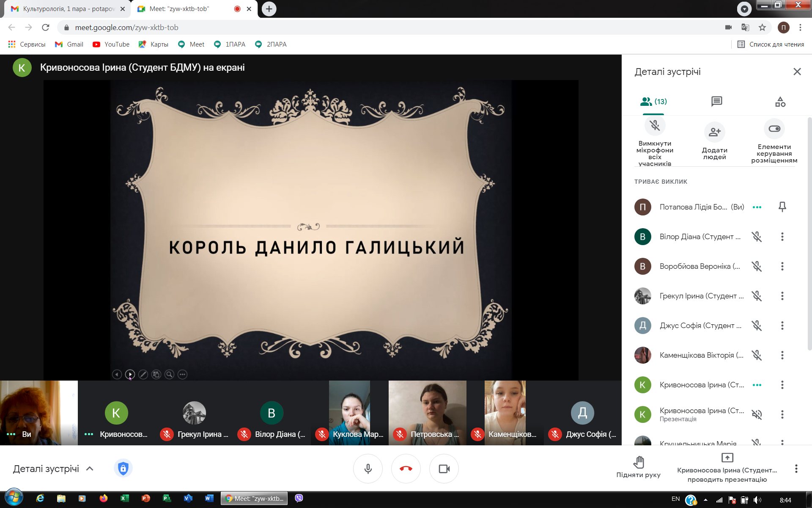Toggle the camera in the bottom control bar

444,469
